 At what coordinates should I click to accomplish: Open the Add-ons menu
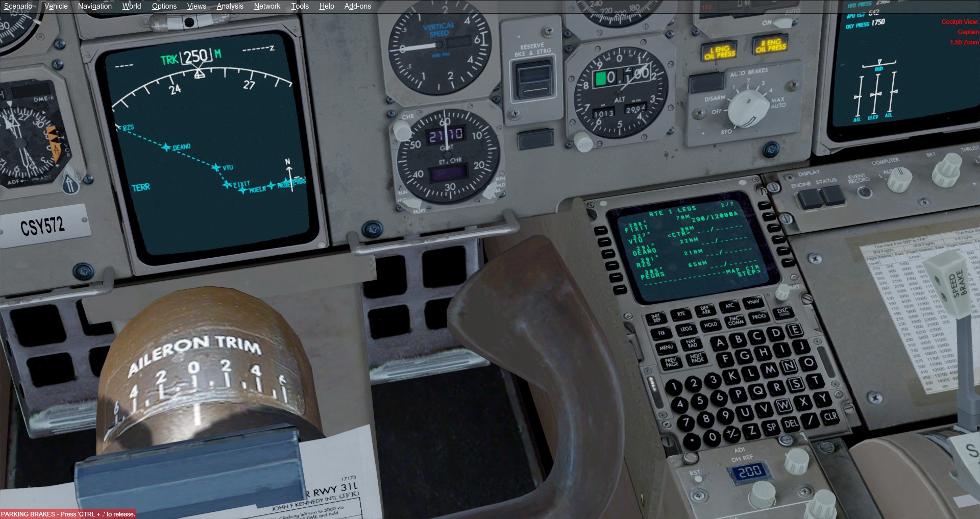click(357, 6)
